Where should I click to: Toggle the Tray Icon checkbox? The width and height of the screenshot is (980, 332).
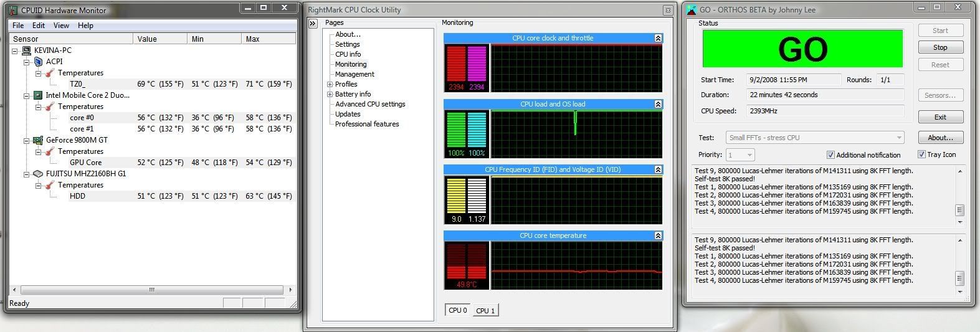pyautogui.click(x=921, y=154)
